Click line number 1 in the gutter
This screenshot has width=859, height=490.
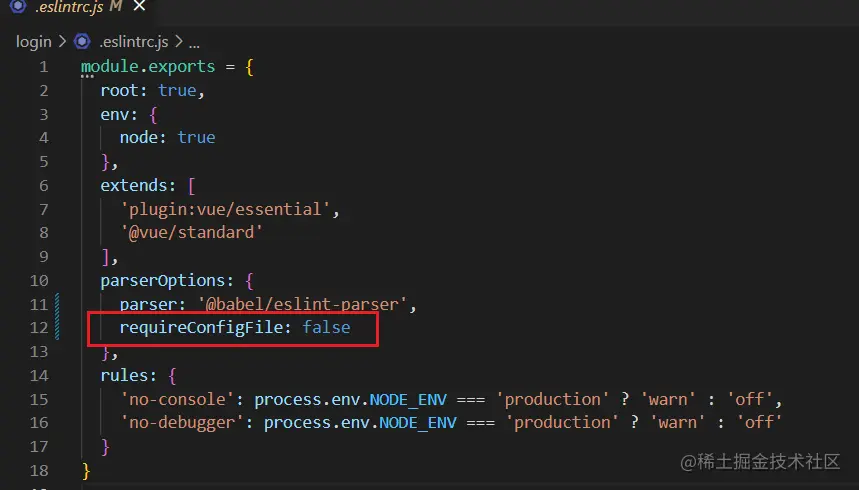click(x=44, y=67)
